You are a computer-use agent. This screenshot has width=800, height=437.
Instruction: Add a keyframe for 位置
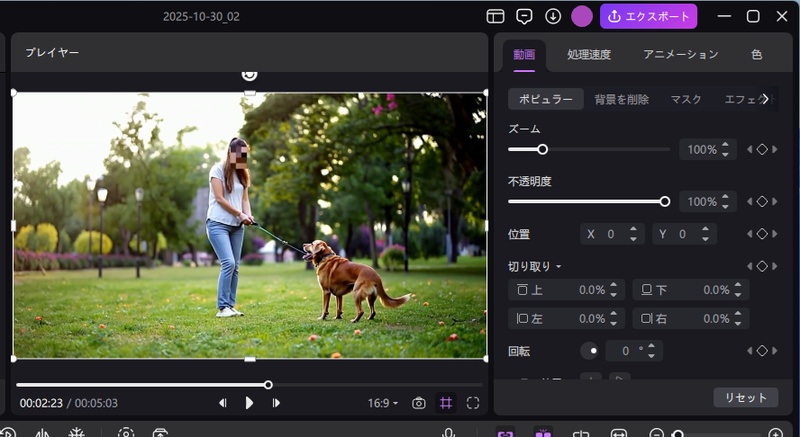pos(762,234)
